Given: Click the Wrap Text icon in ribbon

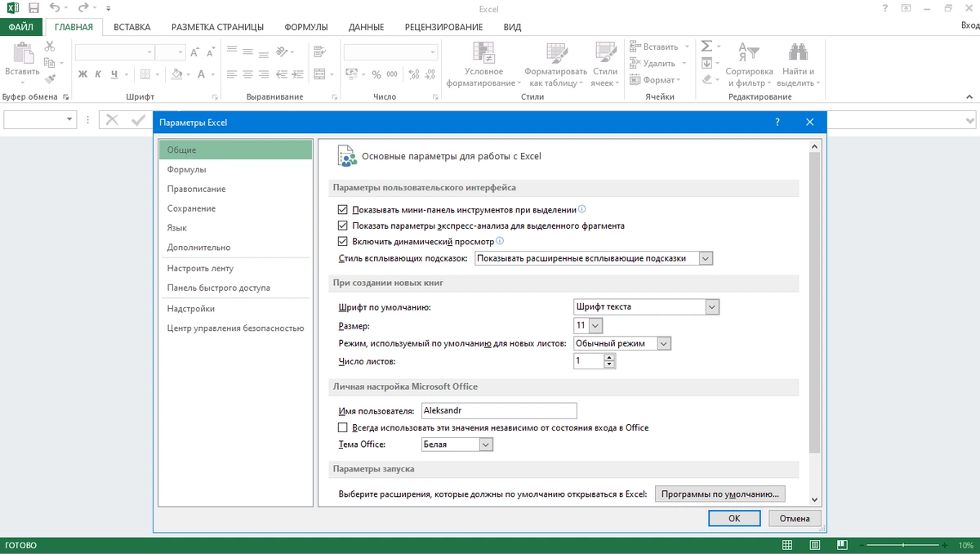Looking at the screenshot, I should click(320, 51).
